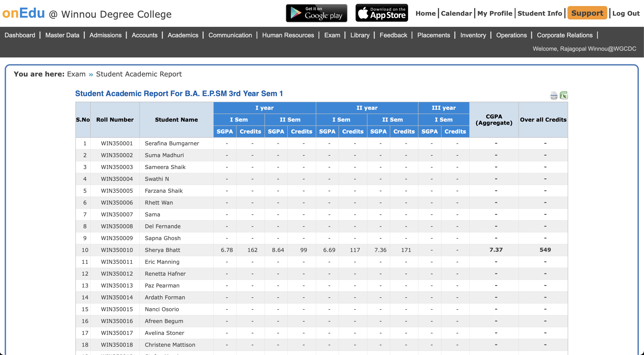This screenshot has height=355, width=644.
Task: Click the orange Support button
Action: coord(587,13)
